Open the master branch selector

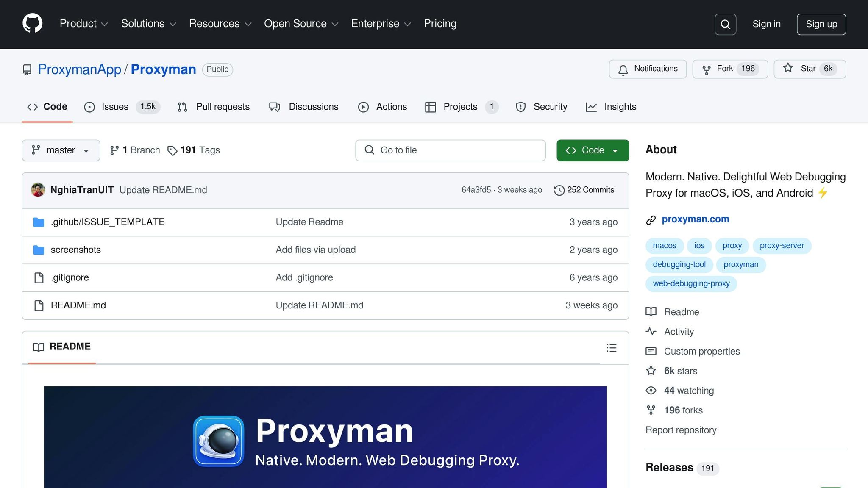pos(61,150)
